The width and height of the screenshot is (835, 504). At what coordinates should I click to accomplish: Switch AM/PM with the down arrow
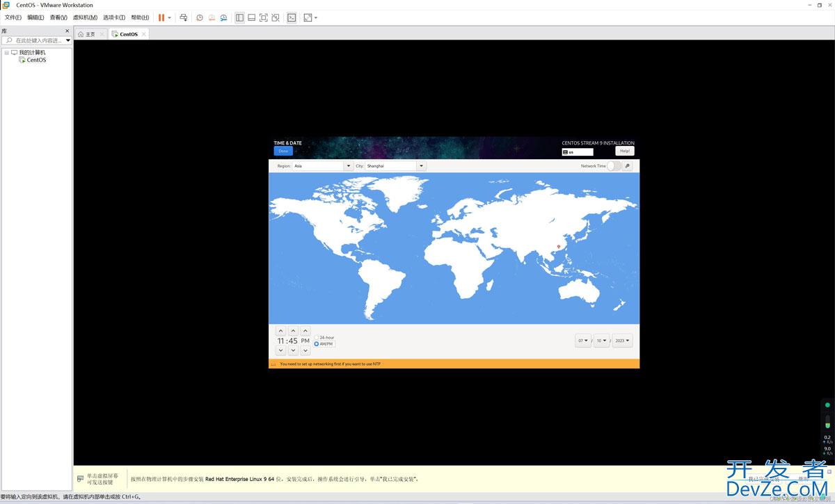(305, 351)
